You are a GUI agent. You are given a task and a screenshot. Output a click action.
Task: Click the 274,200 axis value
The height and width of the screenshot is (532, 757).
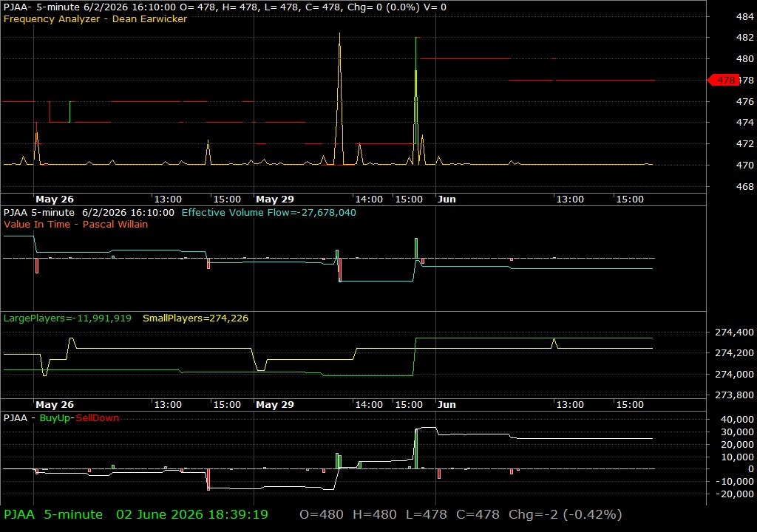pyautogui.click(x=734, y=353)
